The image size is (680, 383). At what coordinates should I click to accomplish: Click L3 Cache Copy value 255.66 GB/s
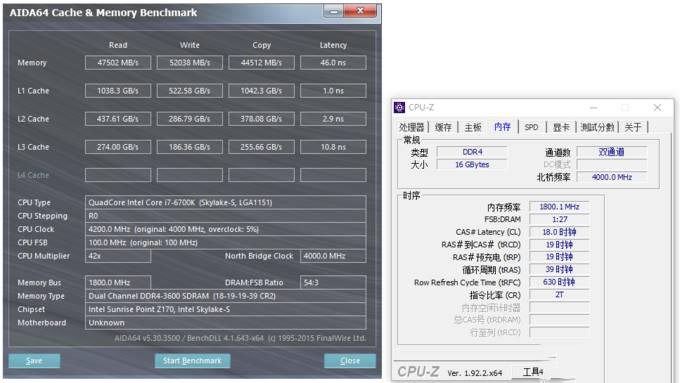262,147
